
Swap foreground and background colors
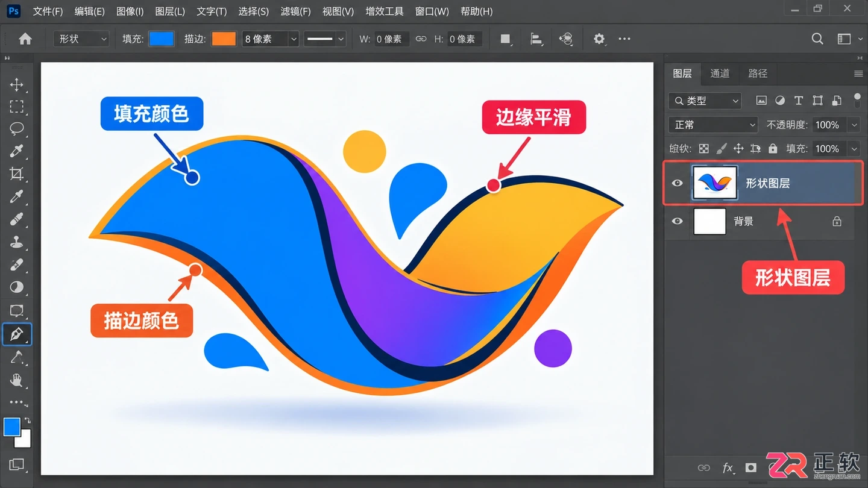[x=27, y=421]
